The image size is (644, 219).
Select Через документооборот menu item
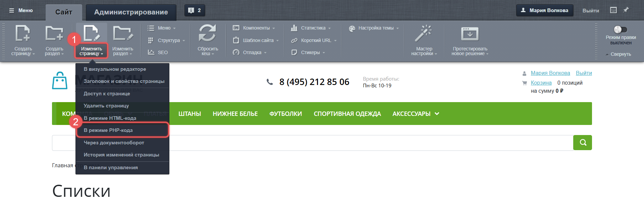tap(122, 143)
